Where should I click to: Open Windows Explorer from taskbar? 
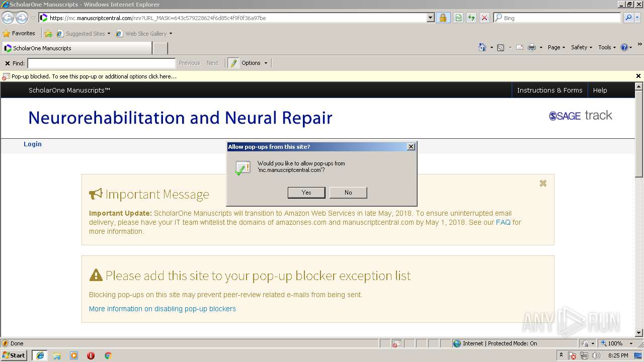[x=57, y=355]
